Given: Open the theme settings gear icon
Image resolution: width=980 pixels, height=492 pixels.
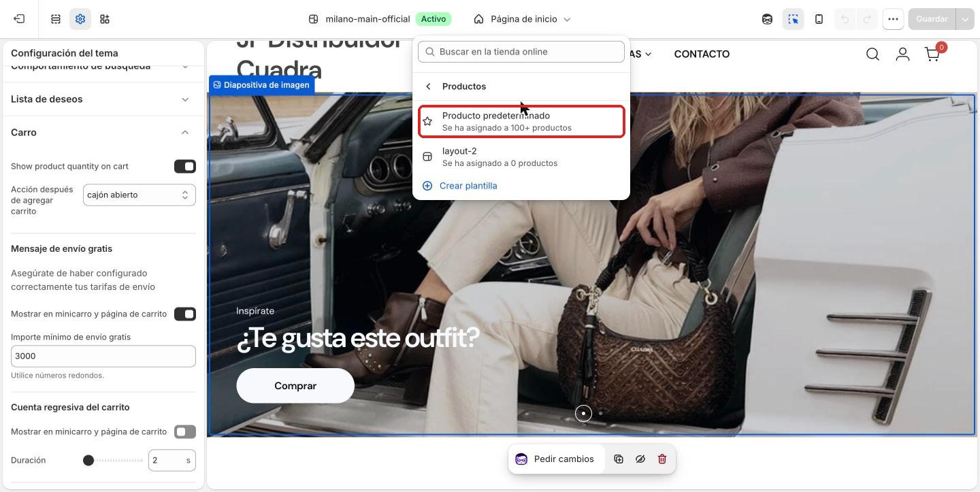Looking at the screenshot, I should [80, 19].
